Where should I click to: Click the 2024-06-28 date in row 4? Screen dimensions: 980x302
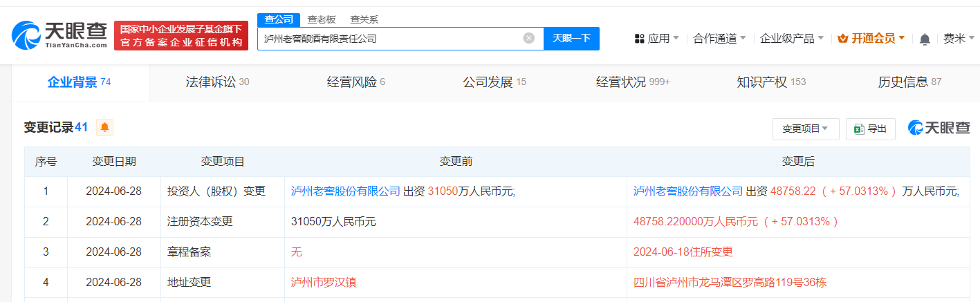pos(113,283)
